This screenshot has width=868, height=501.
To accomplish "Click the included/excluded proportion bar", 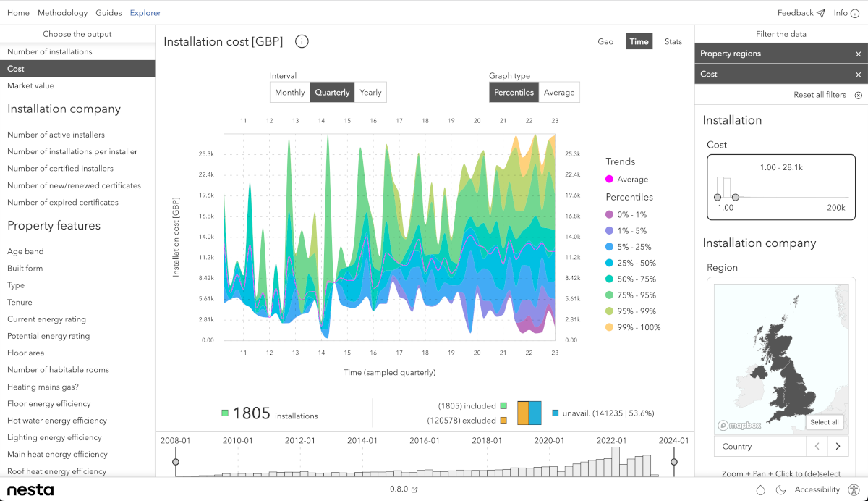I will tap(529, 413).
